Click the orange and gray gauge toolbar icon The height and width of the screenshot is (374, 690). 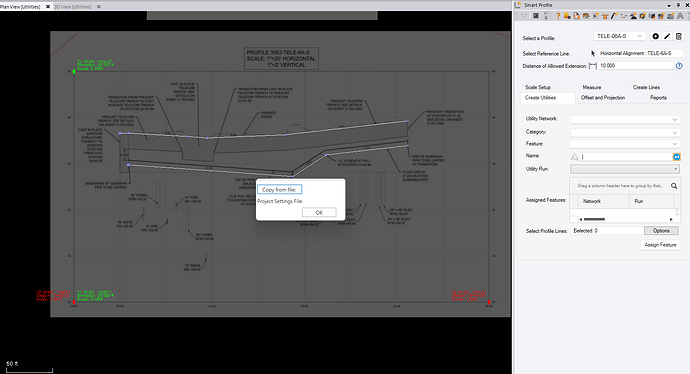586,16
